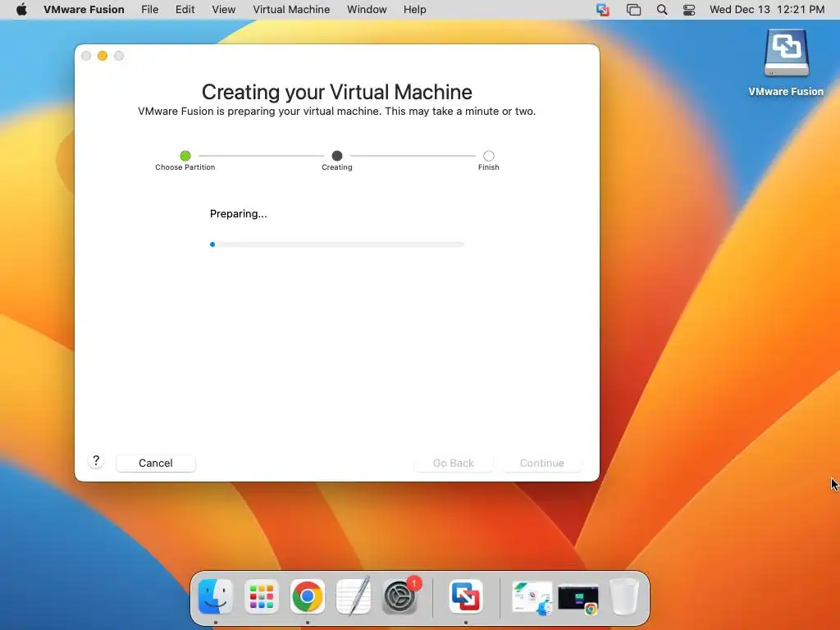Screen dimensions: 840x630
Task: Open the Window menu
Action: pos(367,10)
